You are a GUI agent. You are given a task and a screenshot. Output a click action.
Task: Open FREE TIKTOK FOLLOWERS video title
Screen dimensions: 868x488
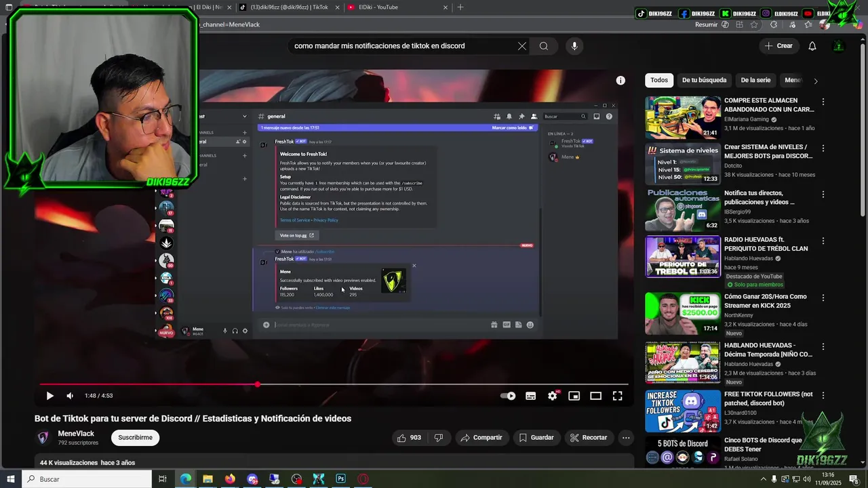pos(768,399)
